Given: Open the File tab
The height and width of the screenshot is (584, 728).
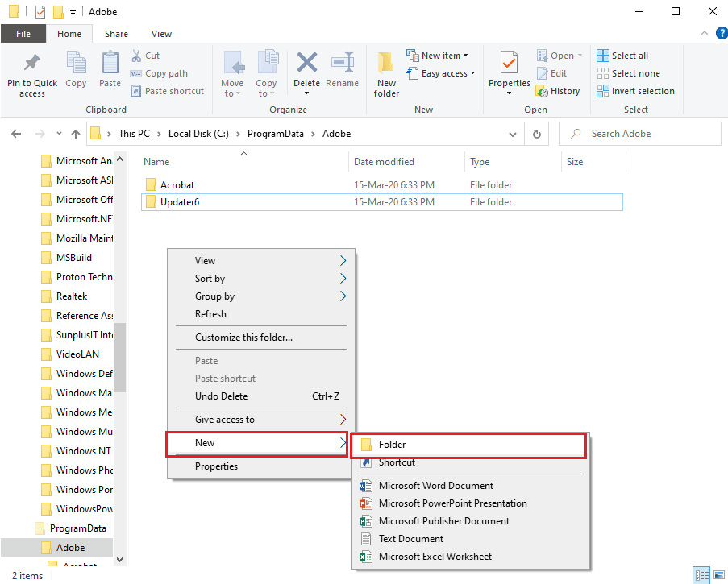Looking at the screenshot, I should tap(23, 34).
